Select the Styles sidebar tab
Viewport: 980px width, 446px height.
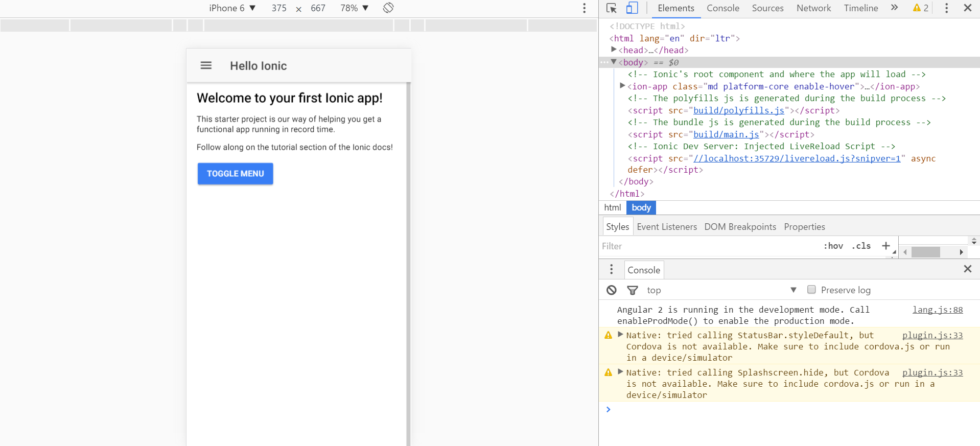click(x=617, y=227)
